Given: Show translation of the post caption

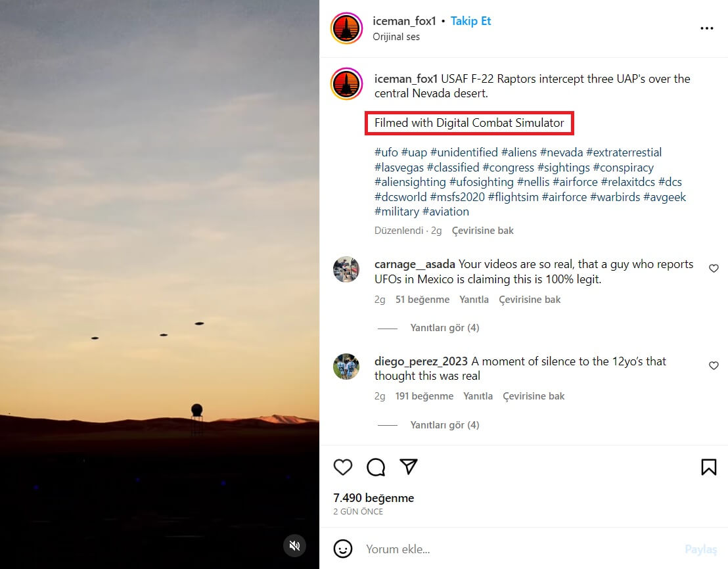Looking at the screenshot, I should (x=482, y=231).
